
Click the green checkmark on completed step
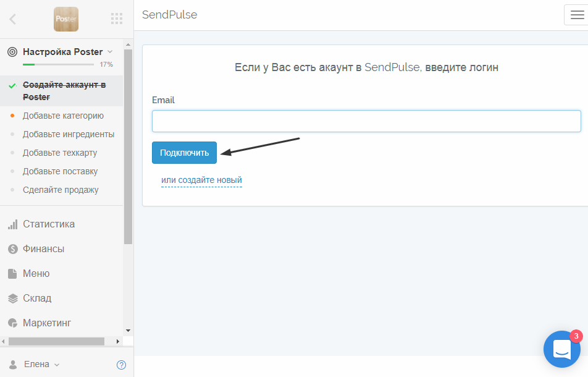click(12, 86)
